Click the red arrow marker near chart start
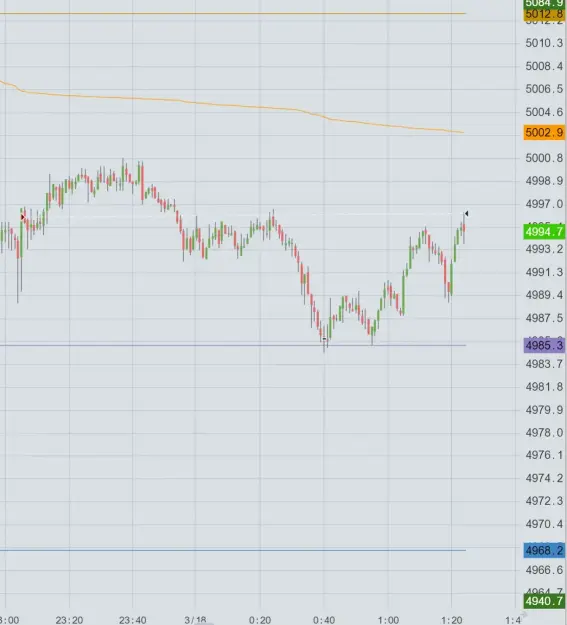This screenshot has height=625, width=567. coord(23,217)
